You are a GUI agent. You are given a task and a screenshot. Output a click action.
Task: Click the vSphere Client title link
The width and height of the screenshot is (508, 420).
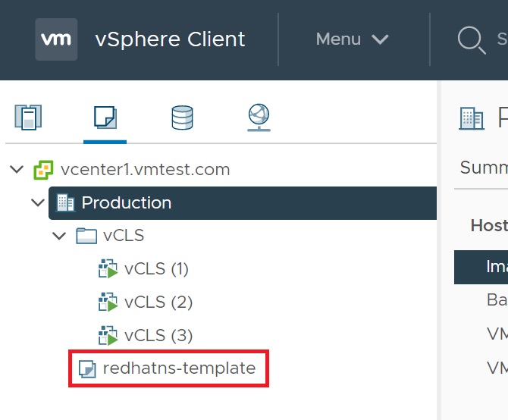170,39
